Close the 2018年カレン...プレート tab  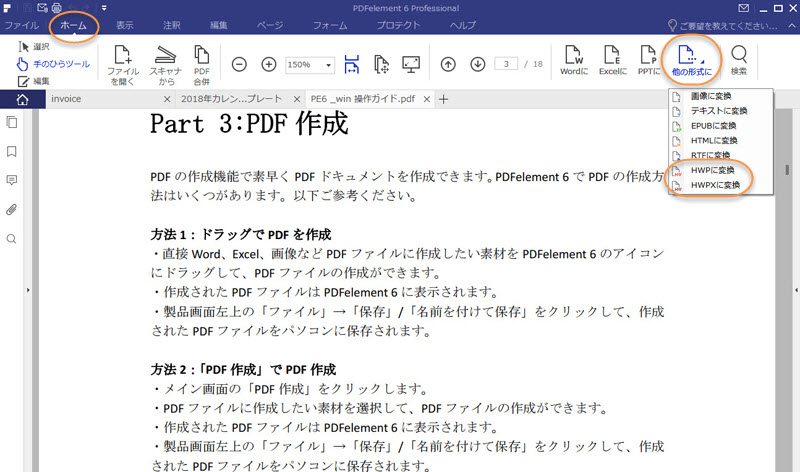point(297,99)
